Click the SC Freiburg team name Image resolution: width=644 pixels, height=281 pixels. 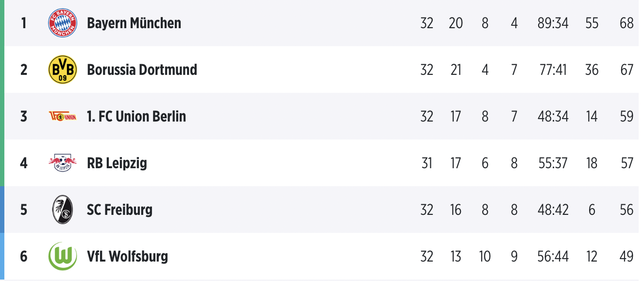[x=119, y=210]
